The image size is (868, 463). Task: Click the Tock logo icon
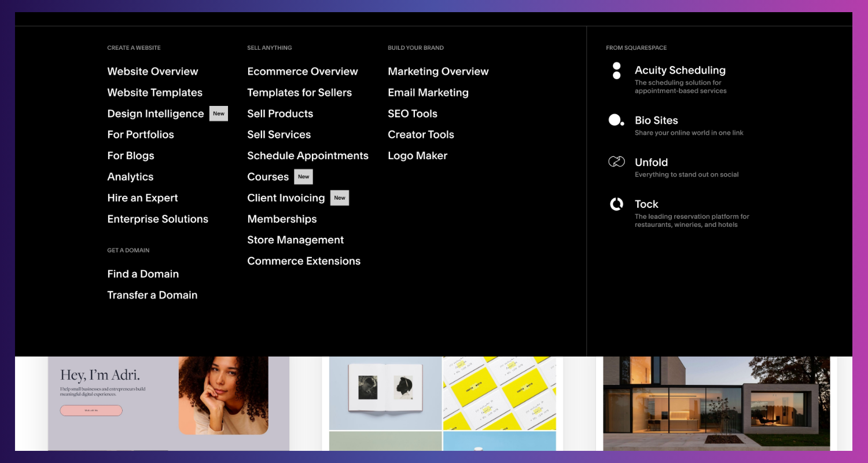point(616,204)
